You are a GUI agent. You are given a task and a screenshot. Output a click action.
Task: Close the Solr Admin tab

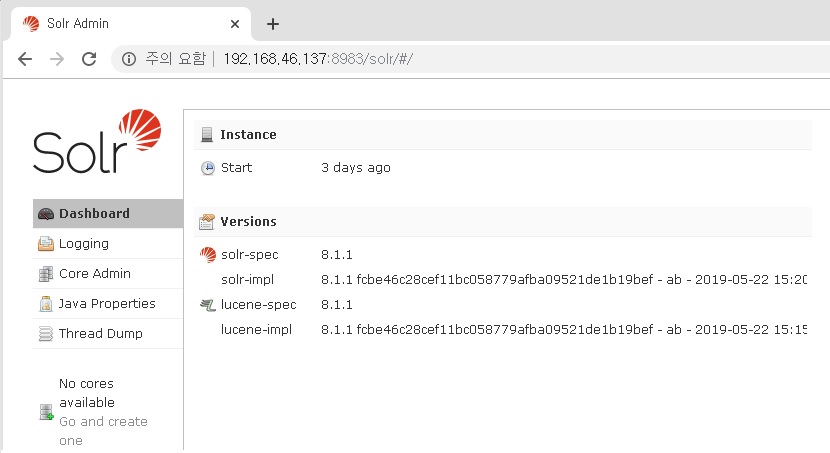coord(235,24)
